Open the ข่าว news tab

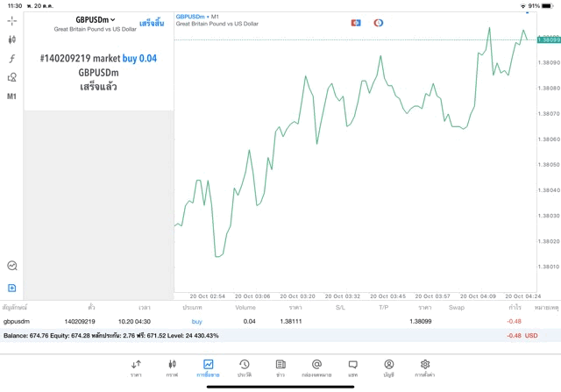click(x=280, y=368)
